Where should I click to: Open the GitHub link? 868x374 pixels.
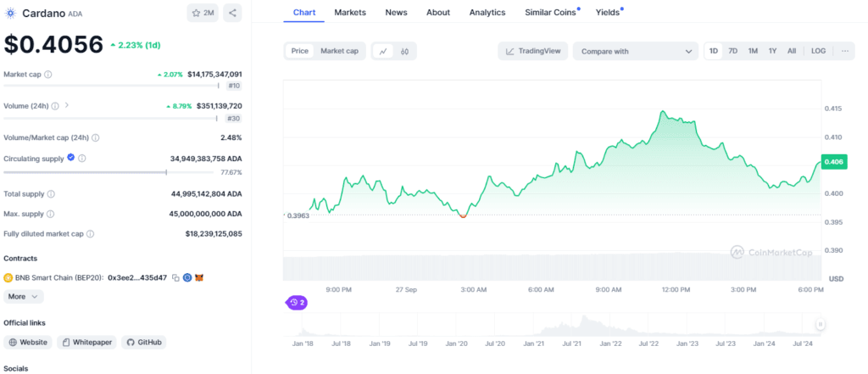144,343
